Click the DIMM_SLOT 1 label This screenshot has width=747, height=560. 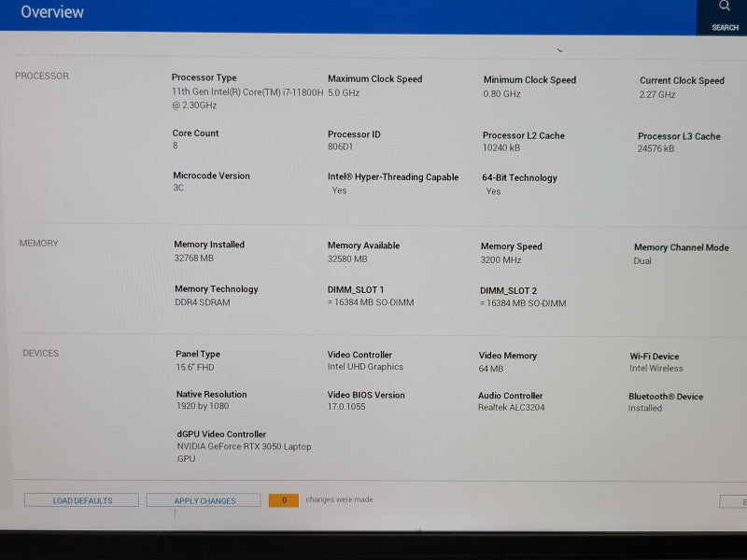tap(356, 289)
